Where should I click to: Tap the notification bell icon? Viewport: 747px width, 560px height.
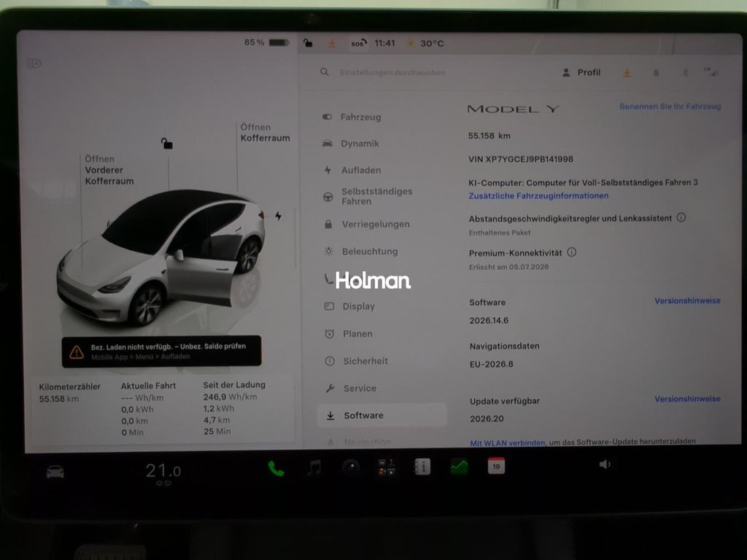pyautogui.click(x=656, y=73)
